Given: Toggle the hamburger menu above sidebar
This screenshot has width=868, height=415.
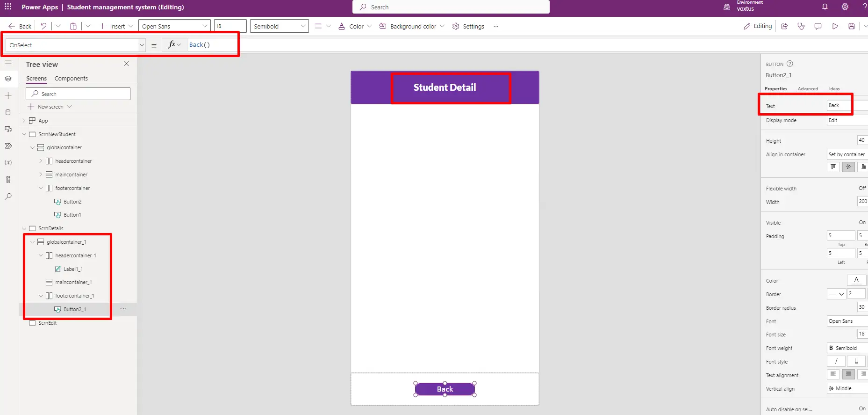Looking at the screenshot, I should pyautogui.click(x=8, y=62).
